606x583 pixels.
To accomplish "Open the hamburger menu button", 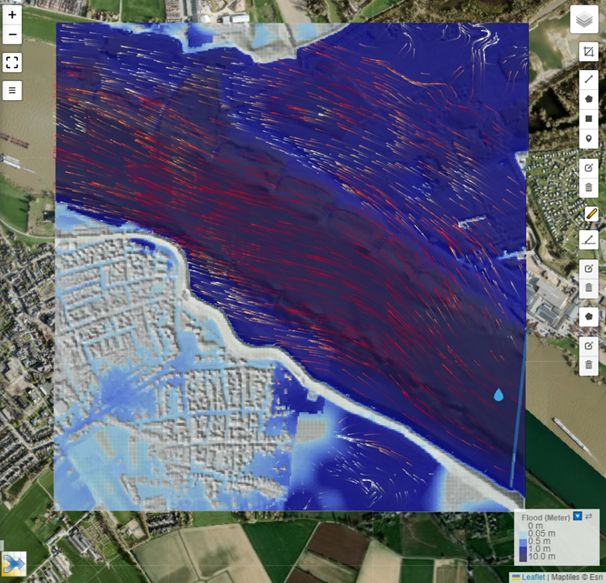I will (12, 90).
